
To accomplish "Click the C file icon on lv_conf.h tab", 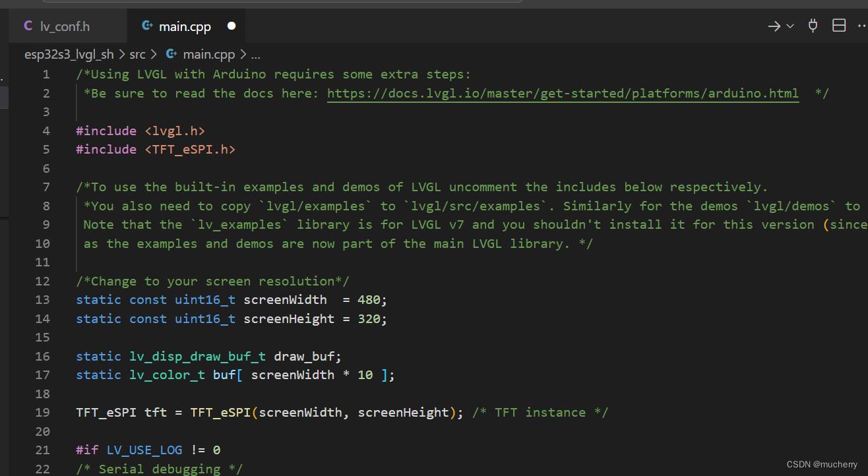I will click(28, 26).
